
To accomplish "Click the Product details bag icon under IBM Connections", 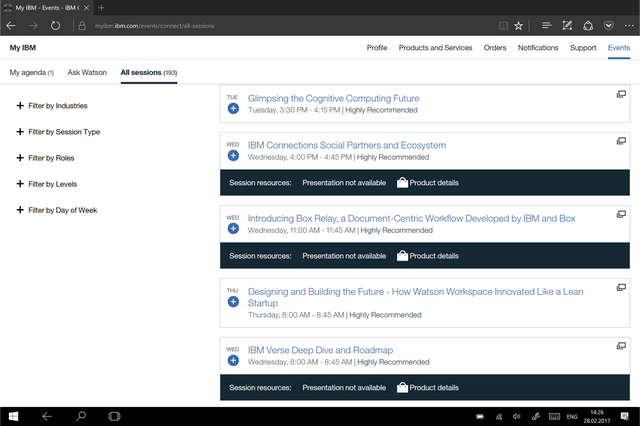I will pyautogui.click(x=402, y=183).
